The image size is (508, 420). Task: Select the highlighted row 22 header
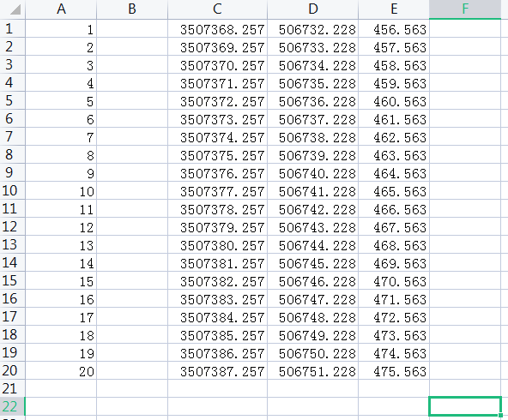click(x=12, y=406)
